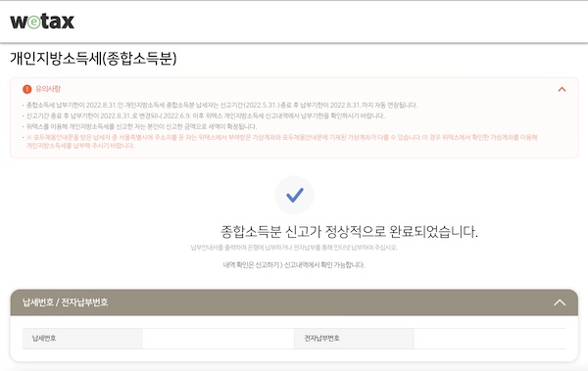The height and width of the screenshot is (371, 588).
Task: Click the 종합소득분 신고가 정상적으로 완료되었습니다 message
Action: [x=349, y=232]
